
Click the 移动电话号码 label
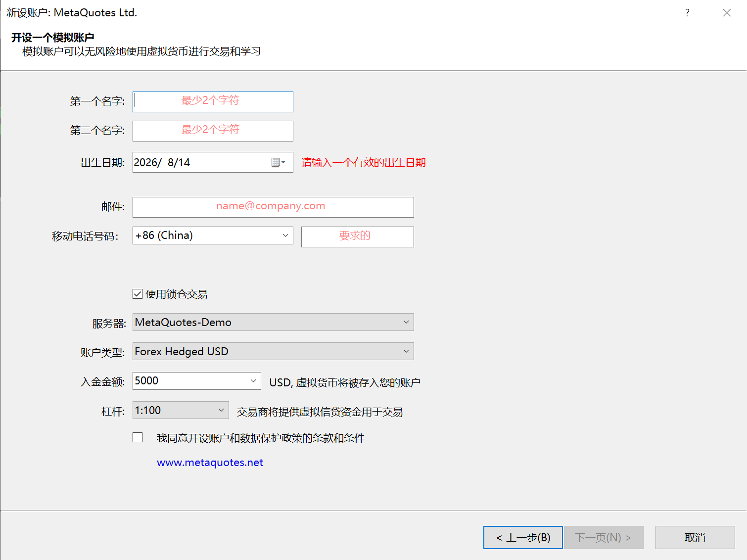[x=85, y=236]
